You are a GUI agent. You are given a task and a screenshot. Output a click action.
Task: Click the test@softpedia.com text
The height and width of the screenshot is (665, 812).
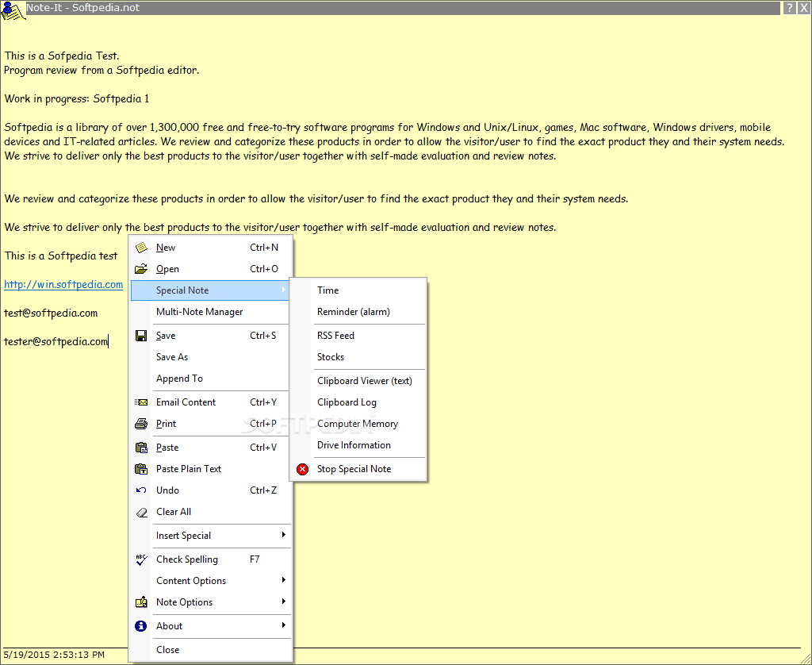coord(51,313)
